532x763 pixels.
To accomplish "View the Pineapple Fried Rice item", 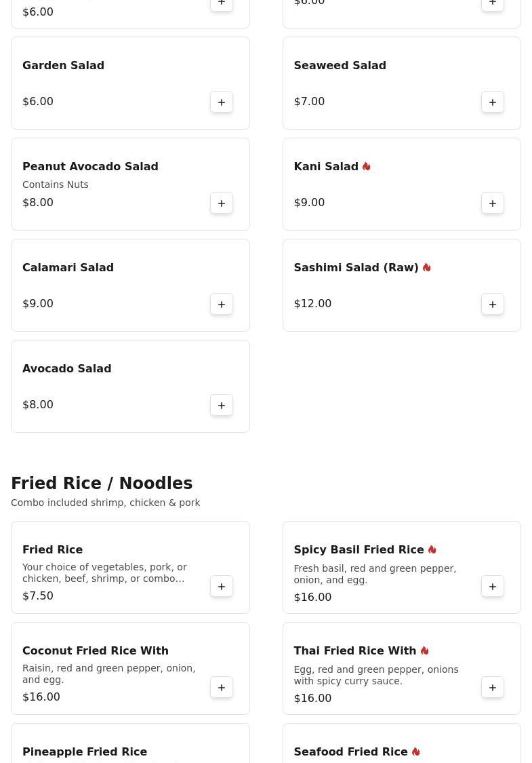I will coord(85,751).
